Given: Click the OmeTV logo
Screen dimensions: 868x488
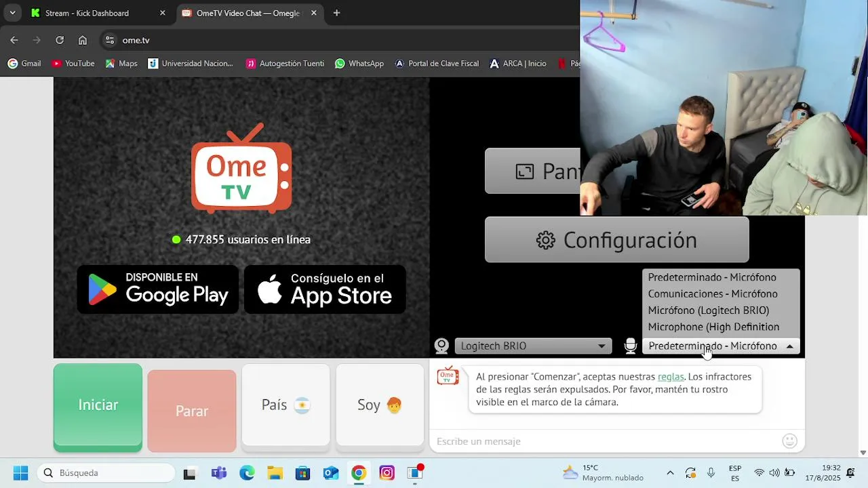Looking at the screenshot, I should click(x=241, y=168).
